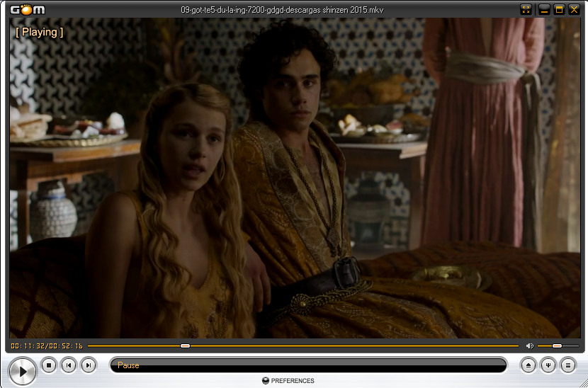Click the open/eject file button
The image size is (588, 388).
tap(528, 365)
